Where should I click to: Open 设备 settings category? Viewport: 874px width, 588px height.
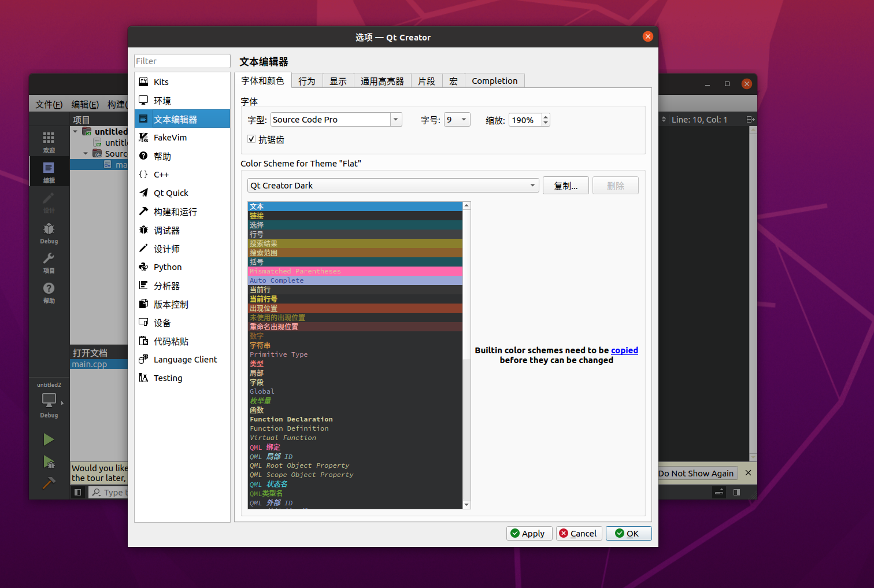[182, 323]
